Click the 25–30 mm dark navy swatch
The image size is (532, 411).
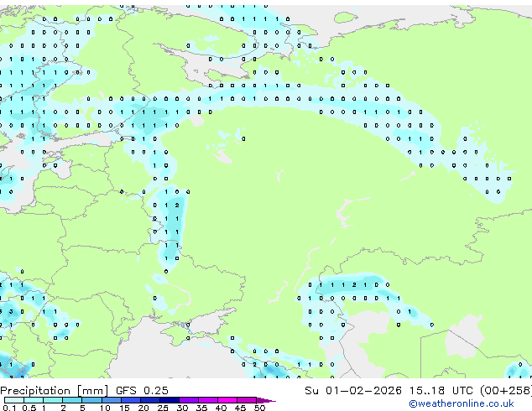click(169, 400)
